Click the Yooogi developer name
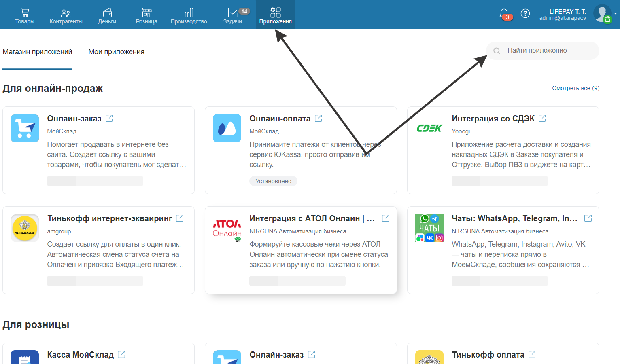 click(461, 131)
